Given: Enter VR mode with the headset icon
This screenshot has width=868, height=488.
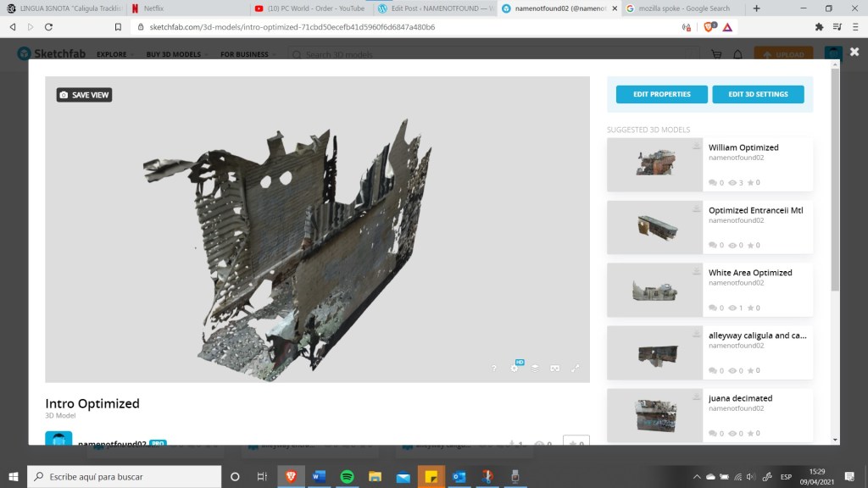Looking at the screenshot, I should tap(555, 369).
